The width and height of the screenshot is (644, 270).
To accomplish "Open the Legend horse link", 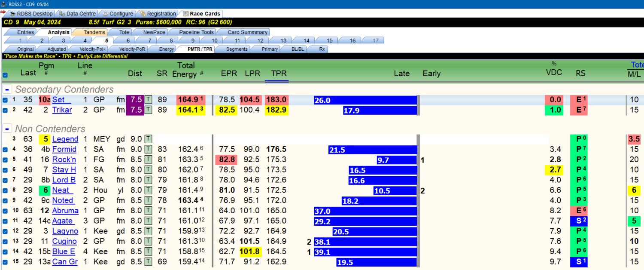I will (65, 139).
